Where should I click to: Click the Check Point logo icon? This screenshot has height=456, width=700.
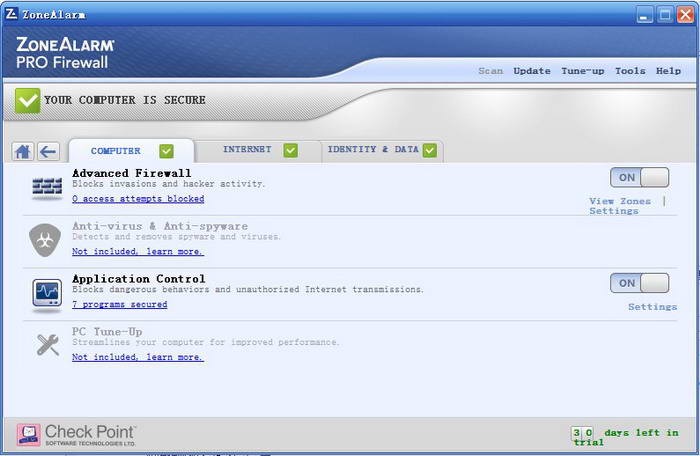click(29, 435)
